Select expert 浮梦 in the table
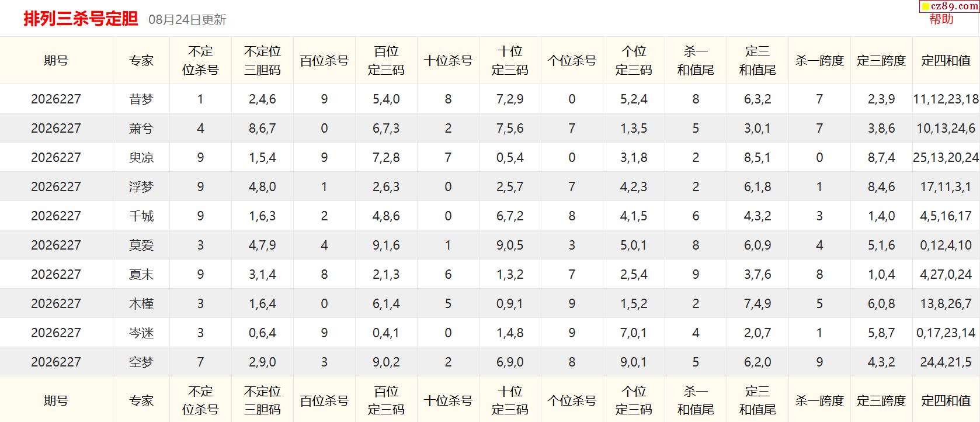 point(141,187)
